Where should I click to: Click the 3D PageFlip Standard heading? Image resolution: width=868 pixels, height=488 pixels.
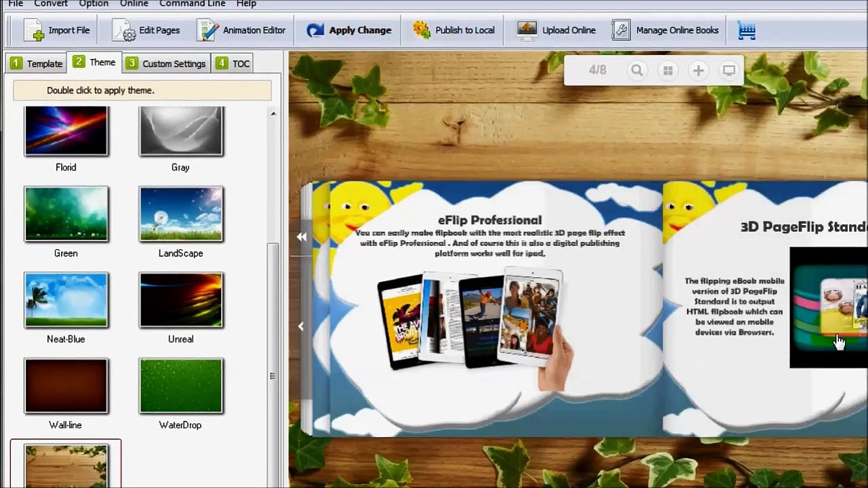pyautogui.click(x=804, y=227)
